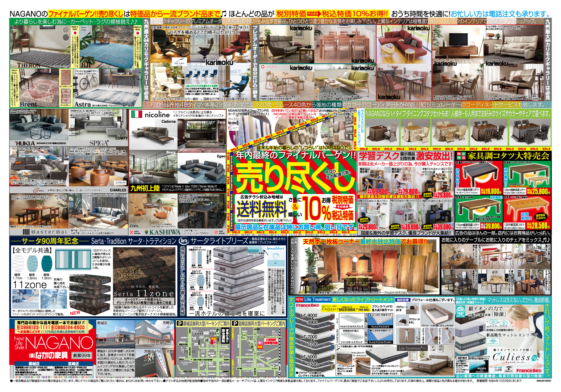561x392 pixels.
Task: Click the large NAGANO store logo
Action: 59,343
